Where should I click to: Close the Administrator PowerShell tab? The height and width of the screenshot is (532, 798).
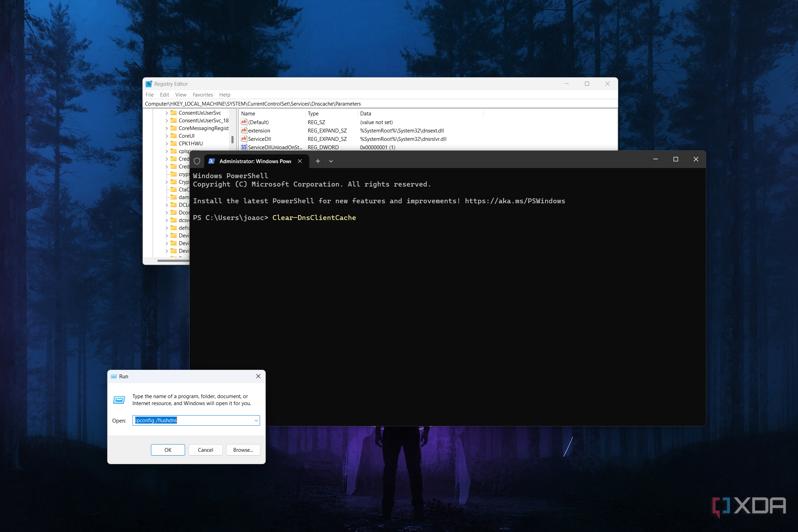[300, 161]
